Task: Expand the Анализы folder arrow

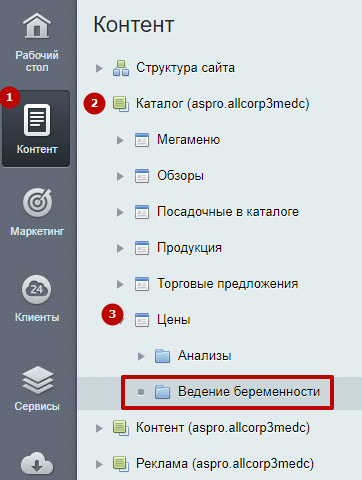Action: pyautogui.click(x=141, y=356)
